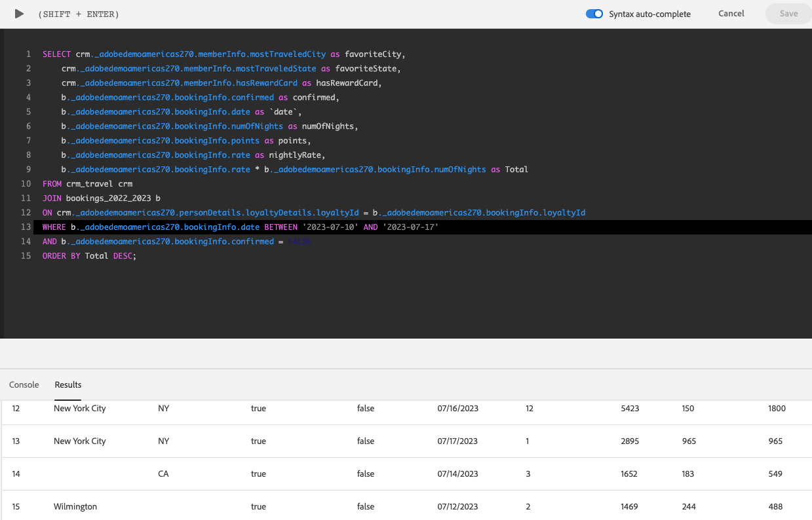
Task: Click the '2023-07-17' date string in the query
Action: pyautogui.click(x=411, y=227)
